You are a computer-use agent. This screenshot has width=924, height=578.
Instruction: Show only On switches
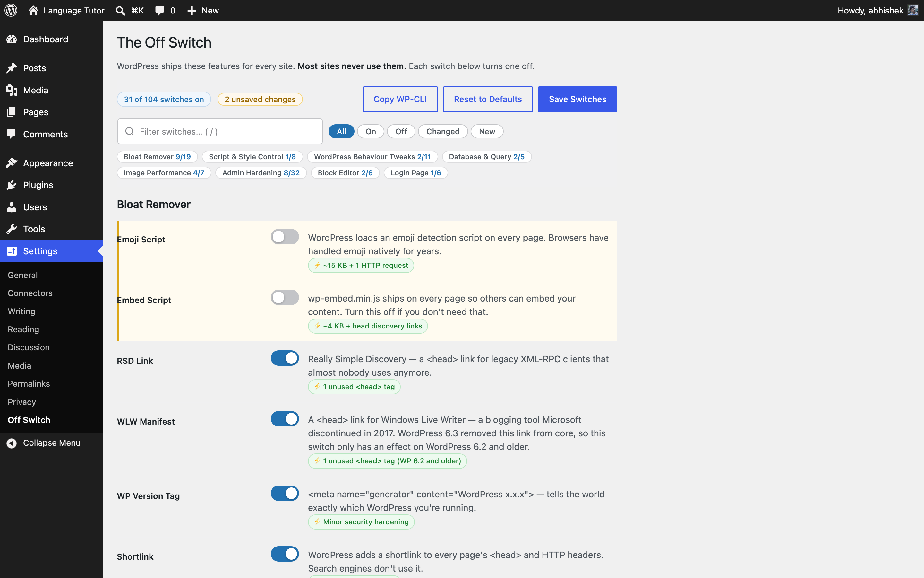click(x=370, y=132)
